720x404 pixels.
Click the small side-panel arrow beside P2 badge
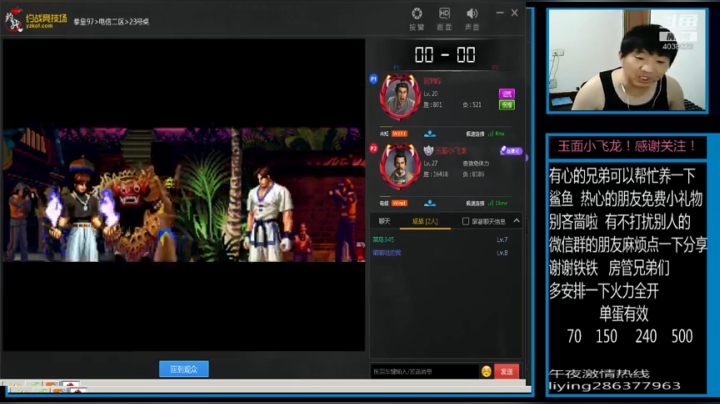click(526, 158)
